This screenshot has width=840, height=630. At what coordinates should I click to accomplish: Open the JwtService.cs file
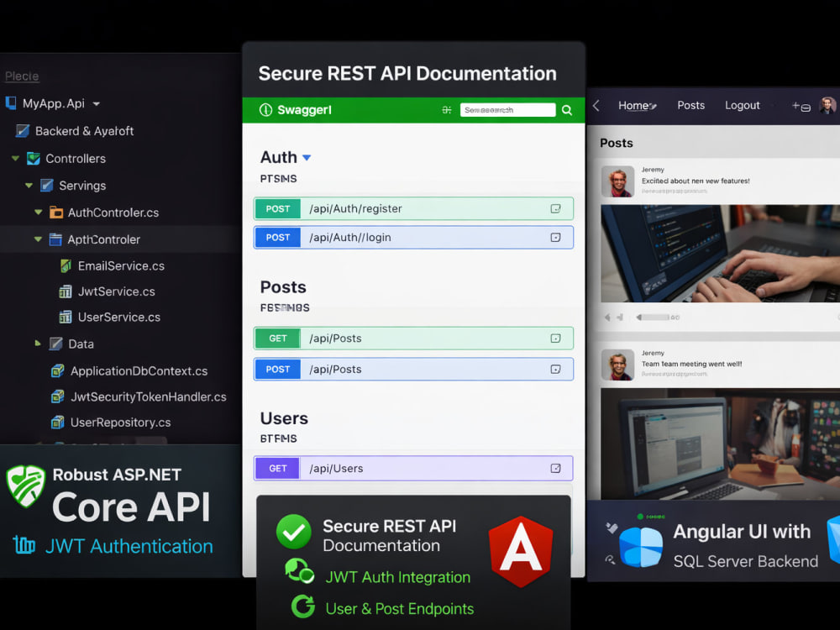click(116, 291)
